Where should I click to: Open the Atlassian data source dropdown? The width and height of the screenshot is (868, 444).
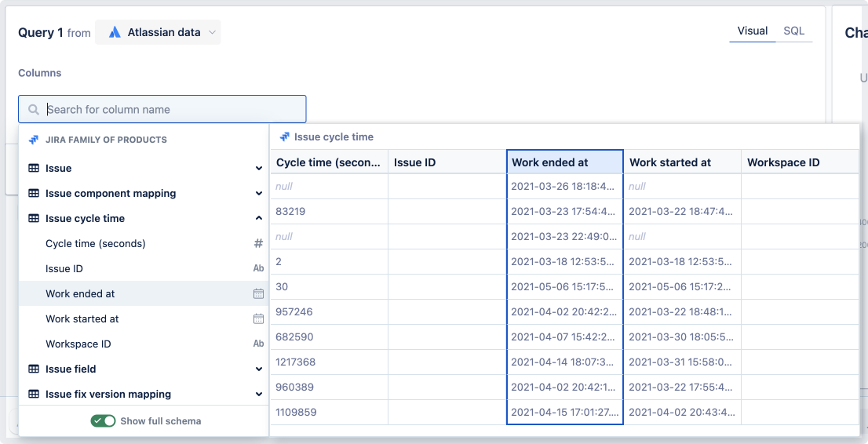pyautogui.click(x=158, y=32)
